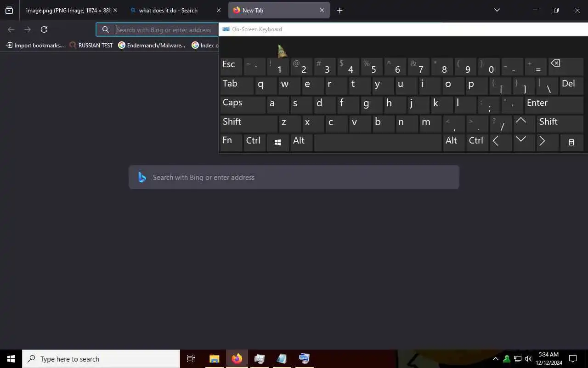This screenshot has width=588, height=368.
Task: Open the Windows Start menu
Action: point(11,359)
